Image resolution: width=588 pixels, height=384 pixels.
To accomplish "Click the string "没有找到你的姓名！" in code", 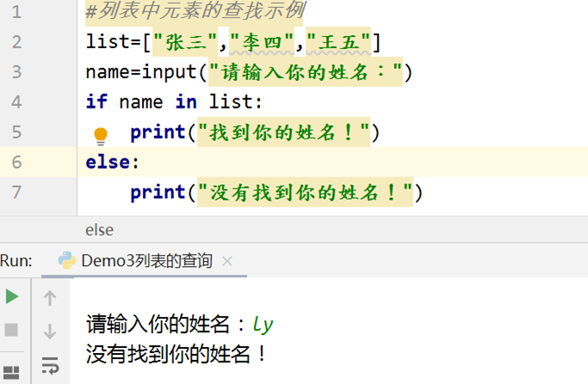I will (306, 192).
